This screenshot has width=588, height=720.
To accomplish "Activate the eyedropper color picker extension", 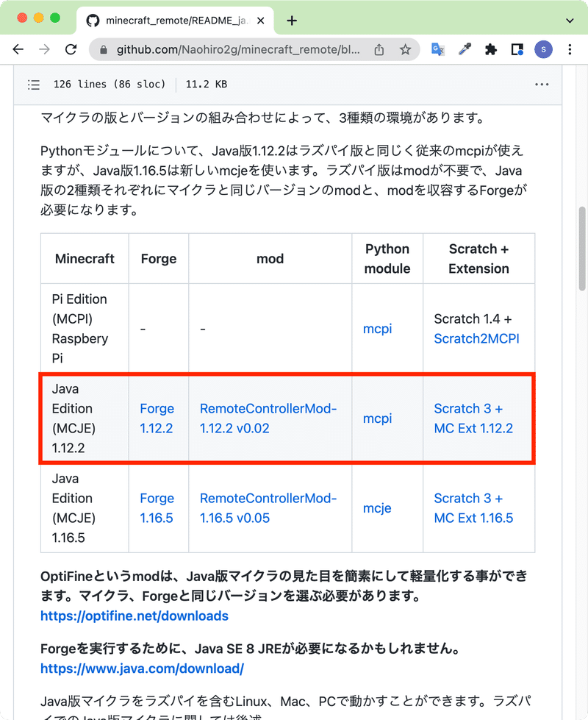I will pos(465,49).
